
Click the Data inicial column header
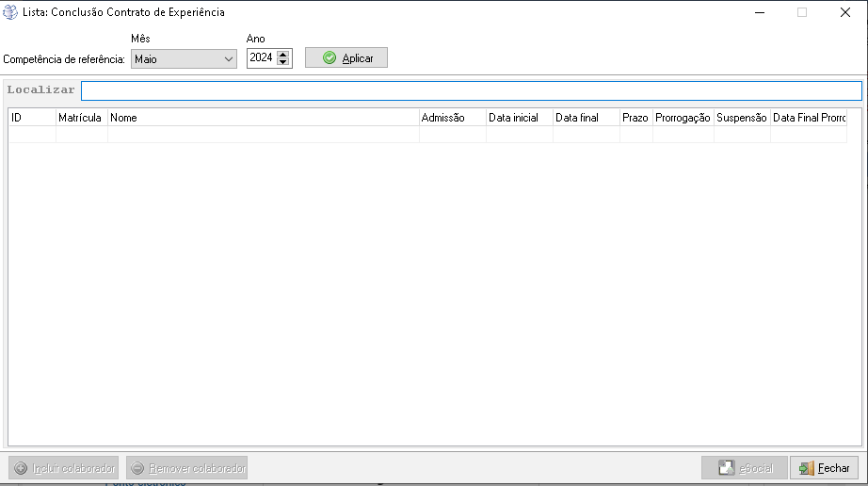point(519,118)
